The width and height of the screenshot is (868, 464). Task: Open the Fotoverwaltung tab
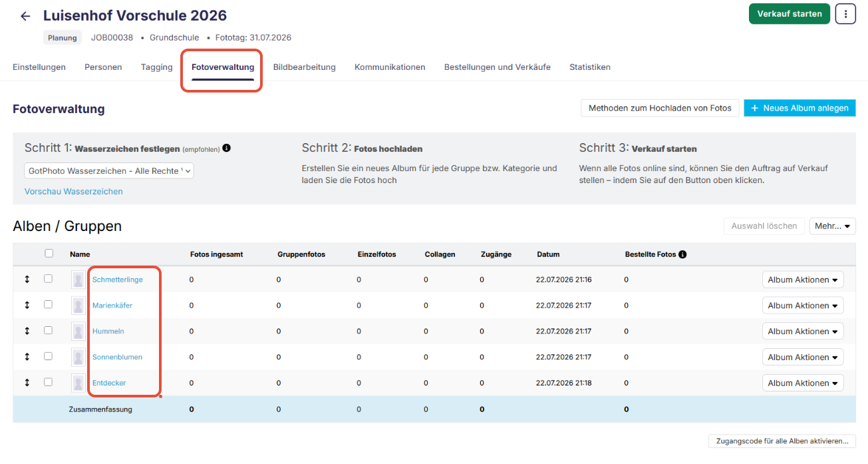223,67
